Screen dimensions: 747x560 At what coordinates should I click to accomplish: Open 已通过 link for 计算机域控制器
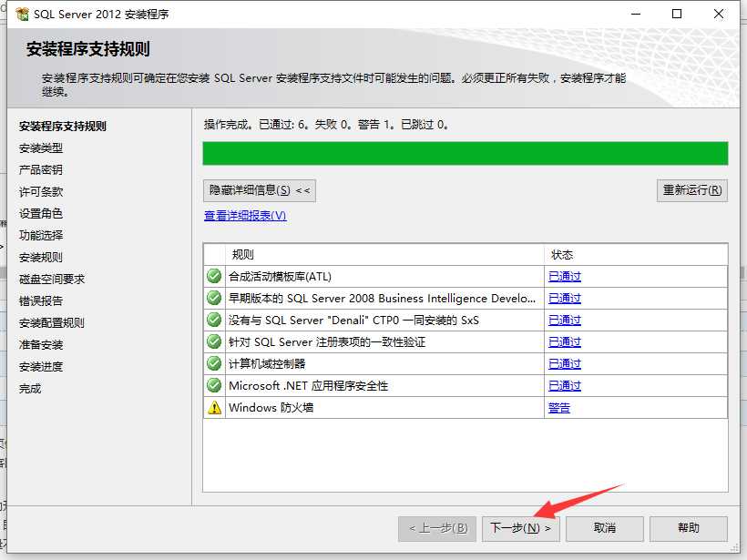pyautogui.click(x=565, y=364)
